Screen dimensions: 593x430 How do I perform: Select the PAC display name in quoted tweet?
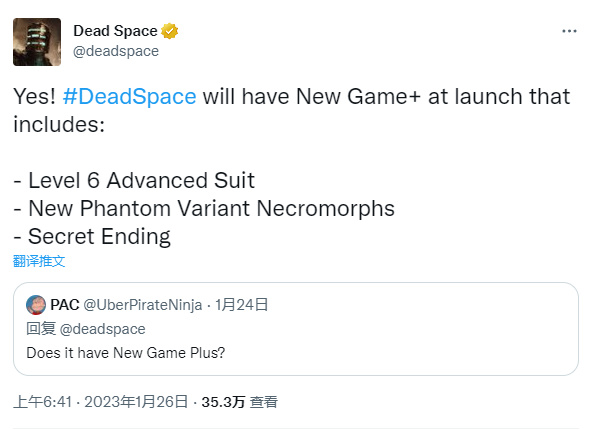(65, 305)
